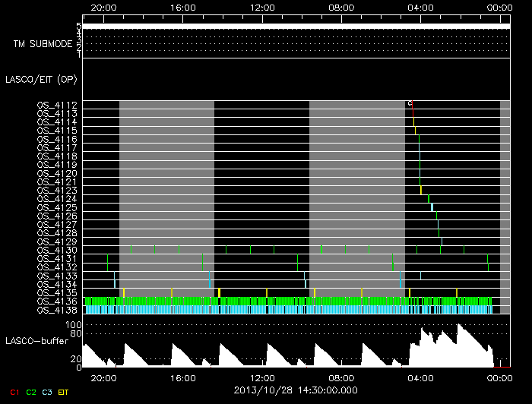532x404 pixels.
Task: Click the LASCO/EIT (OP) label
Action: 41,80
